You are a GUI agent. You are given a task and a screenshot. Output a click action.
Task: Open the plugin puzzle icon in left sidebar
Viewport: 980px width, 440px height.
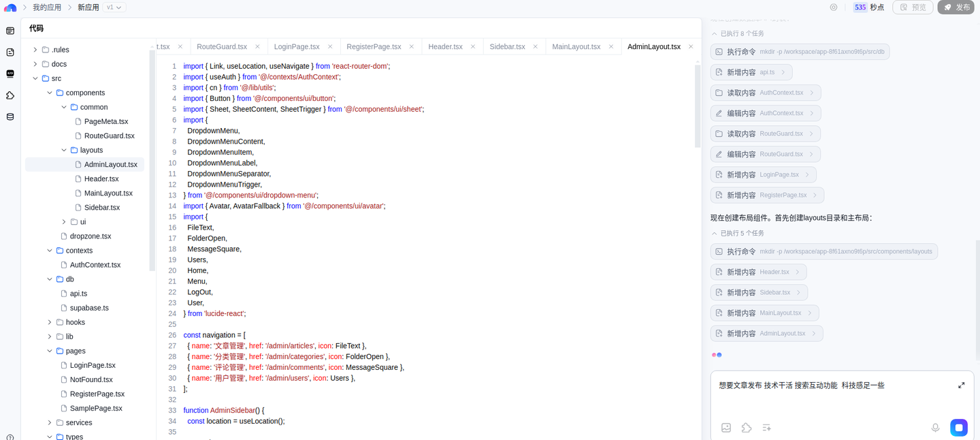tap(10, 95)
